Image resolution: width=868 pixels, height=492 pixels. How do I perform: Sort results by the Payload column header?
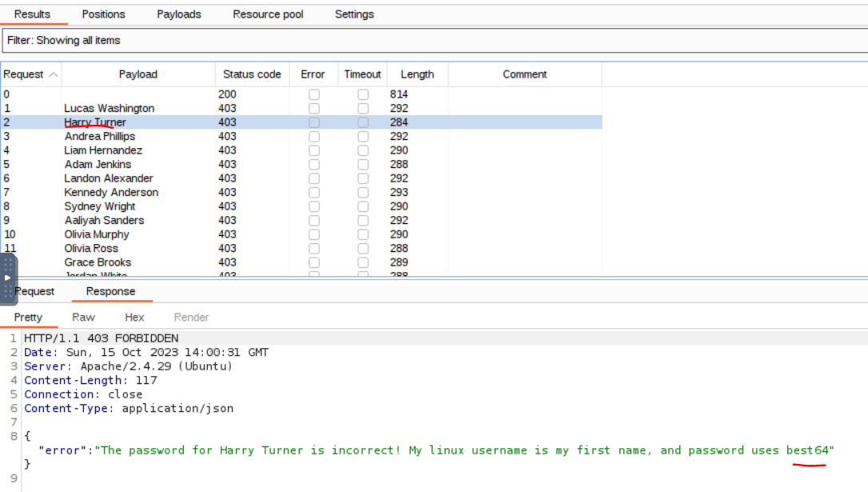[138, 74]
